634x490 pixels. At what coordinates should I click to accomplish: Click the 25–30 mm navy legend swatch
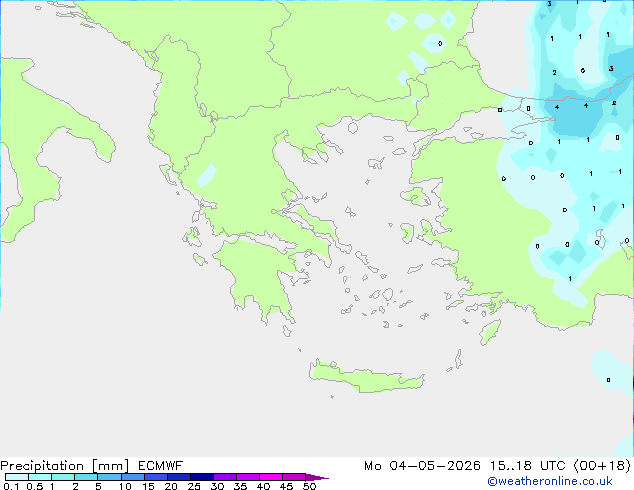202,477
